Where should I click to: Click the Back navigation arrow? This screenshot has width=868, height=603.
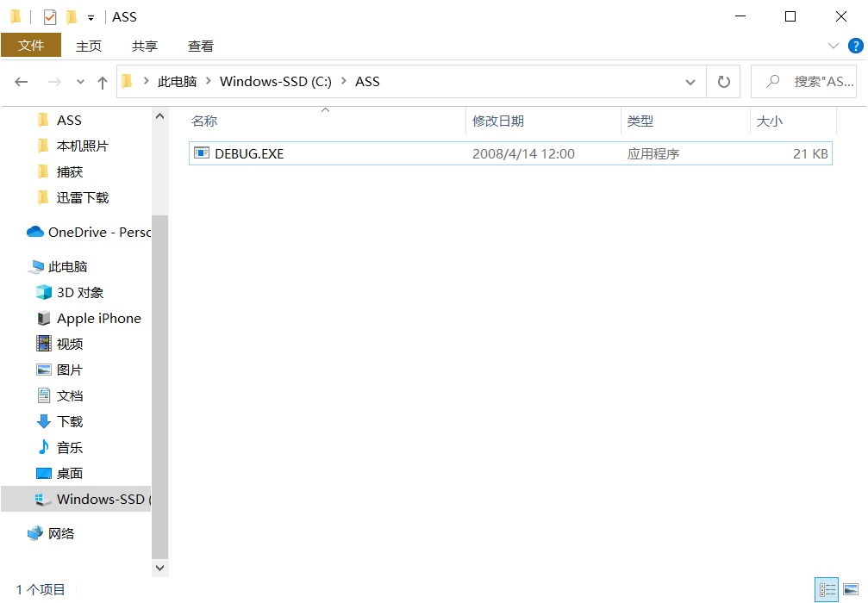click(21, 82)
